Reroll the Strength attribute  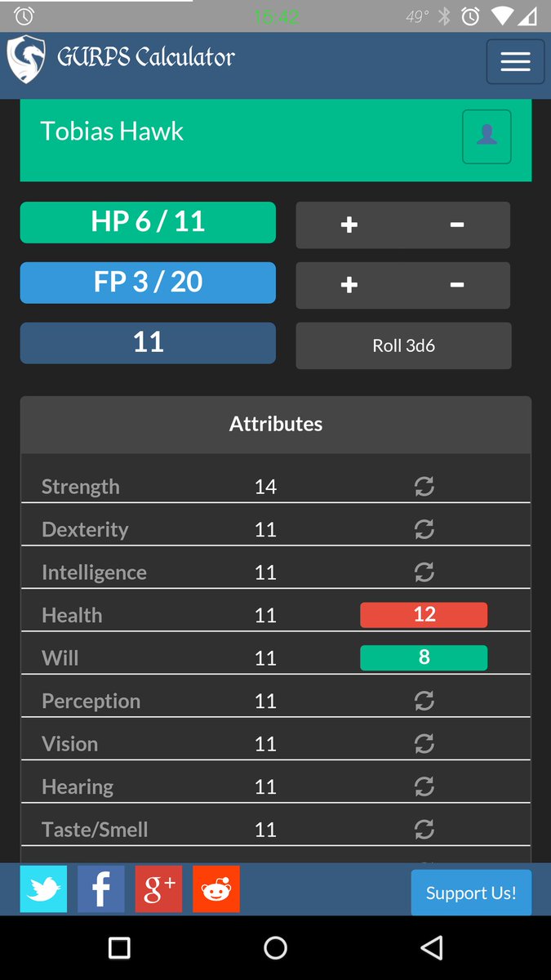(x=424, y=486)
